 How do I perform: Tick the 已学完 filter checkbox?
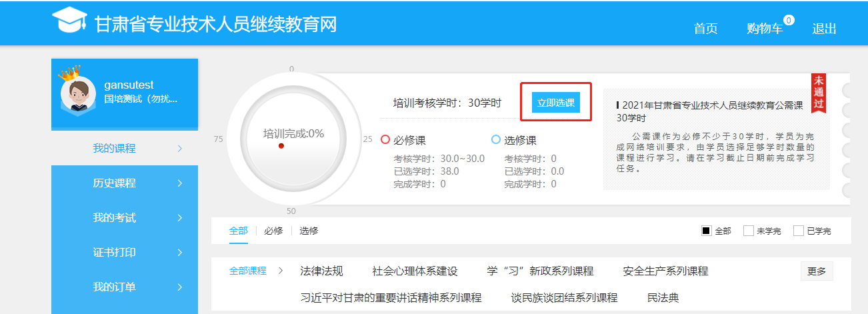click(798, 231)
